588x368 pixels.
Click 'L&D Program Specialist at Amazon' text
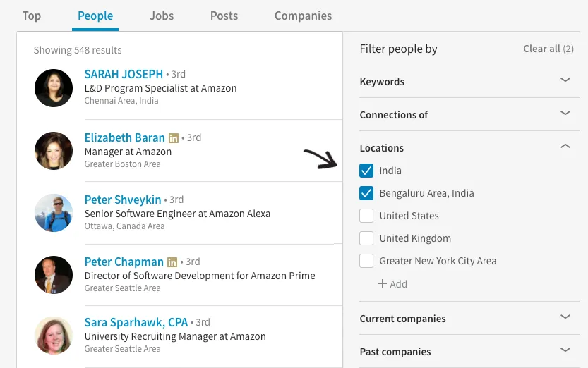click(160, 88)
